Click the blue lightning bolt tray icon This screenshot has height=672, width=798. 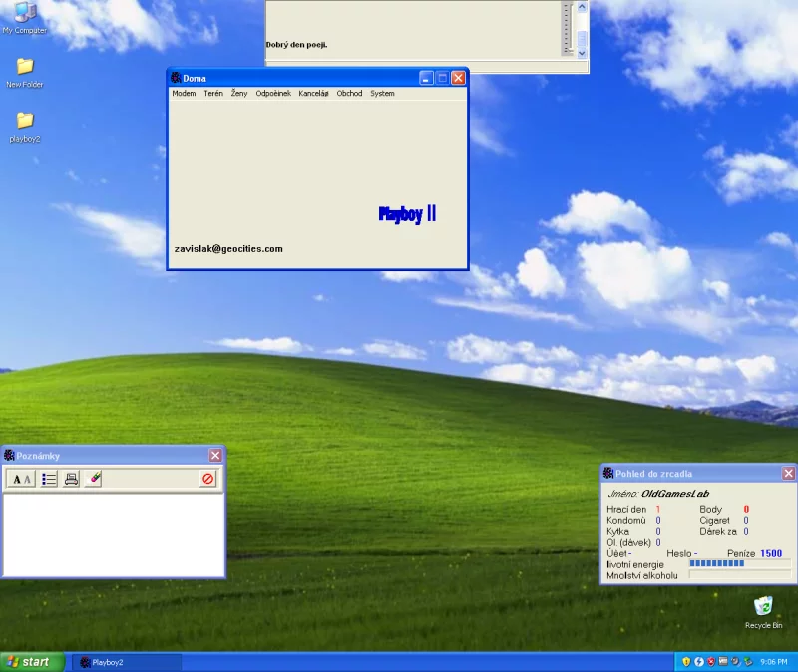pos(699,662)
